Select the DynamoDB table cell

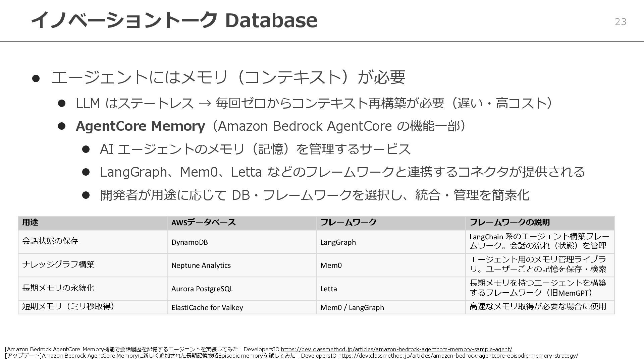tap(190, 242)
